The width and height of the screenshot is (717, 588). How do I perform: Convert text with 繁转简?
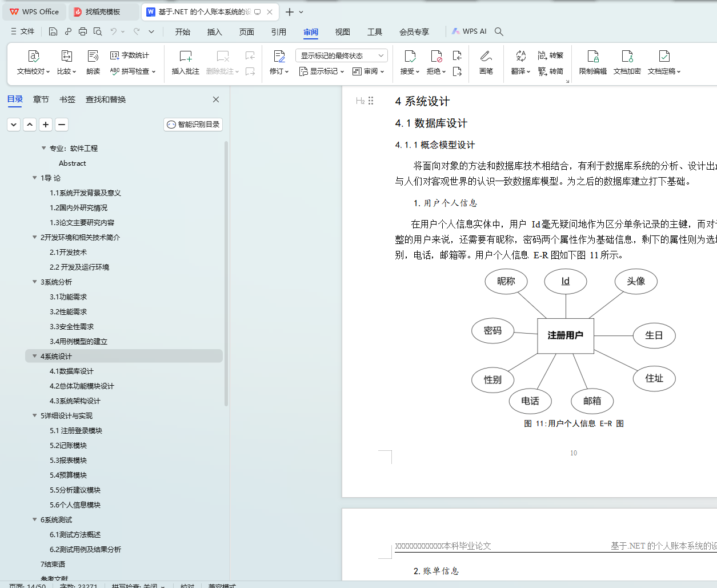coord(551,71)
